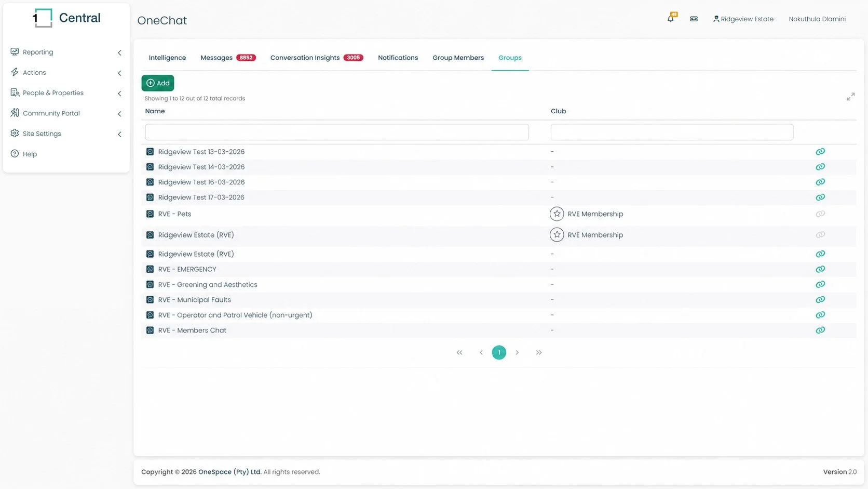Click the star club icon in the RVE - Pets row
This screenshot has height=489, width=868.
click(x=557, y=214)
